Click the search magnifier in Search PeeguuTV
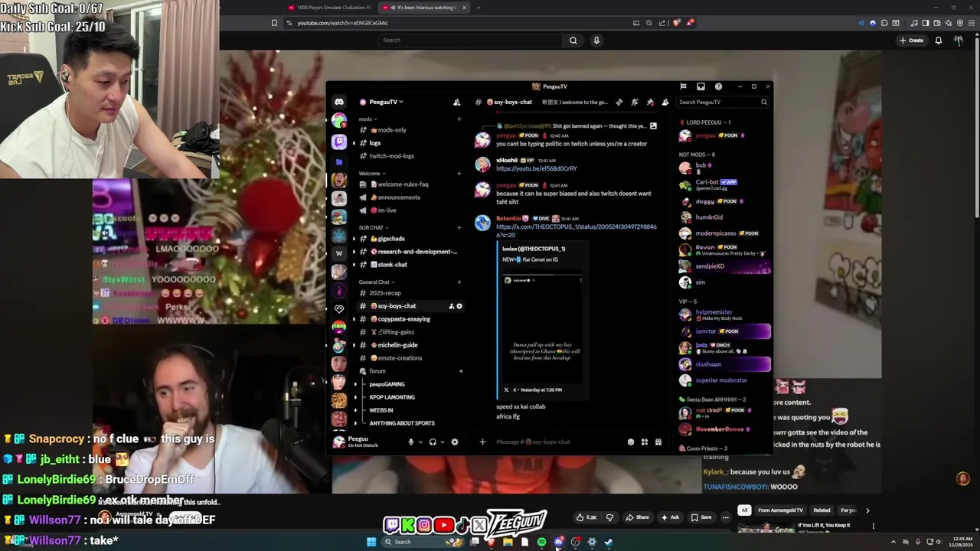 click(x=763, y=102)
